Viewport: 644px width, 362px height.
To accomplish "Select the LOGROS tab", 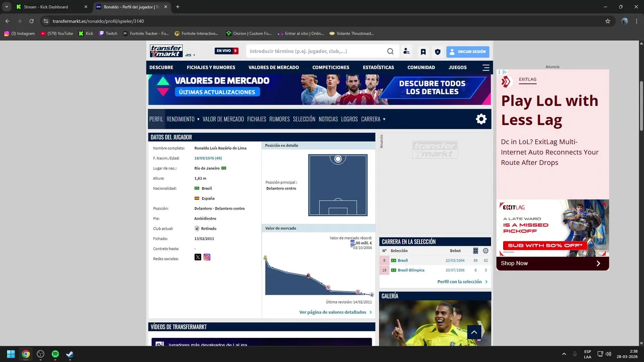I will 349,119.
